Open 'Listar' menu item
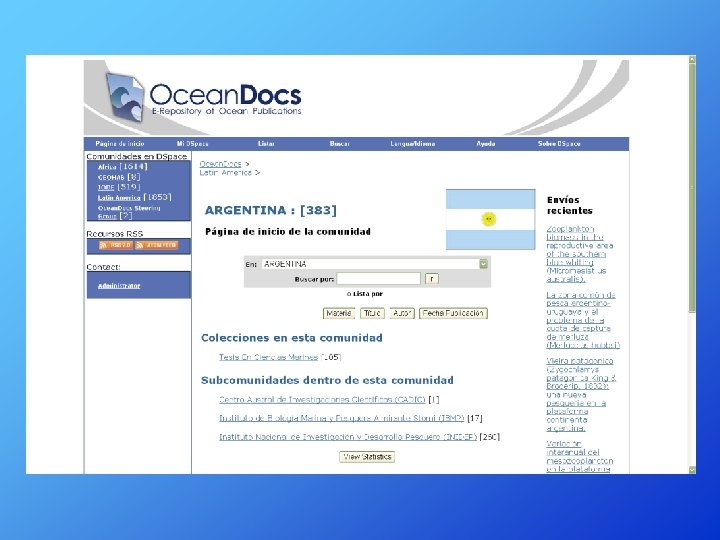The width and height of the screenshot is (720, 540). (x=266, y=144)
